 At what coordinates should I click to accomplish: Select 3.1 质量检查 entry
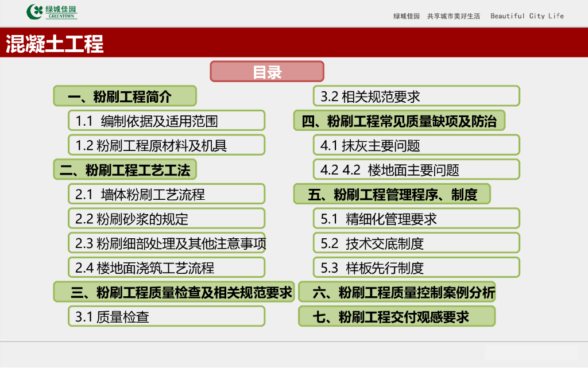167,317
